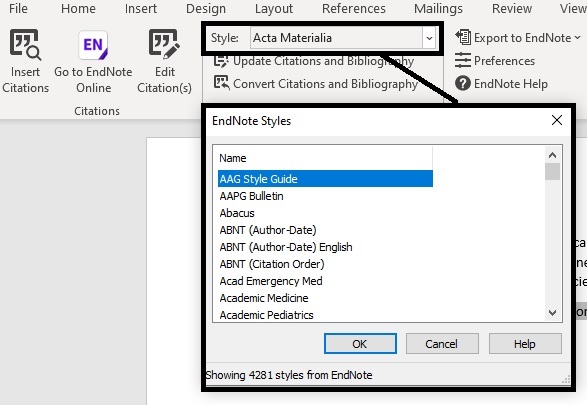Click the Help button in the dialog
This screenshot has width=587, height=405.
point(525,344)
